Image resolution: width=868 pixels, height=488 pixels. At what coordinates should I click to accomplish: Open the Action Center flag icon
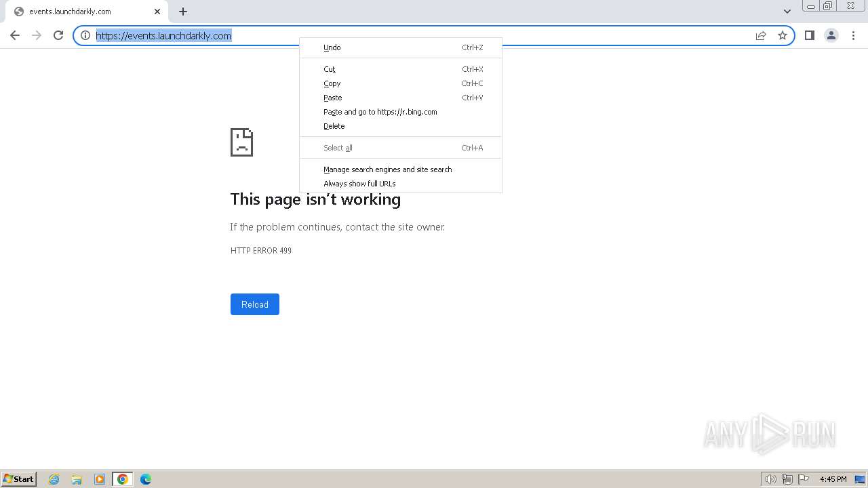pos(804,479)
